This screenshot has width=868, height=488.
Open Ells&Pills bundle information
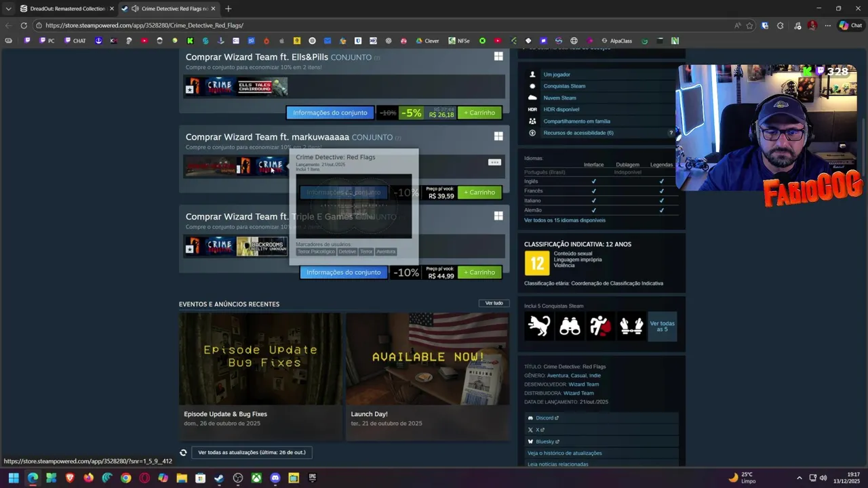(330, 113)
